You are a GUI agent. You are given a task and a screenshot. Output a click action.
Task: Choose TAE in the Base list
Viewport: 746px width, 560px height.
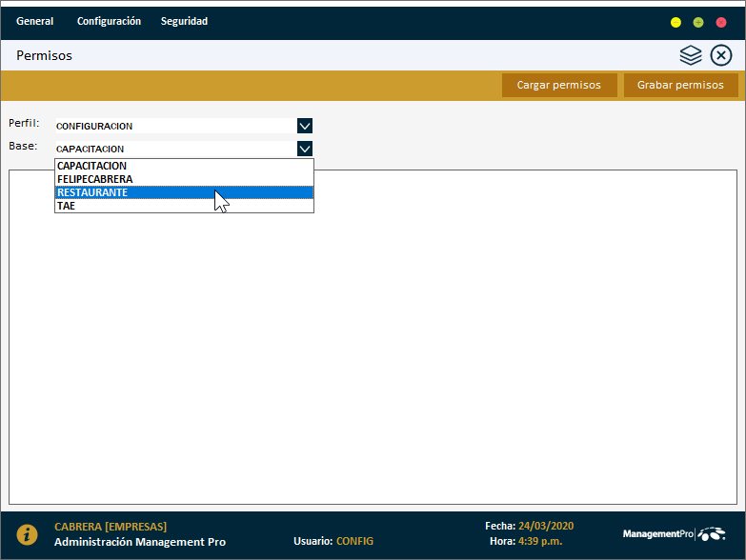coord(184,206)
